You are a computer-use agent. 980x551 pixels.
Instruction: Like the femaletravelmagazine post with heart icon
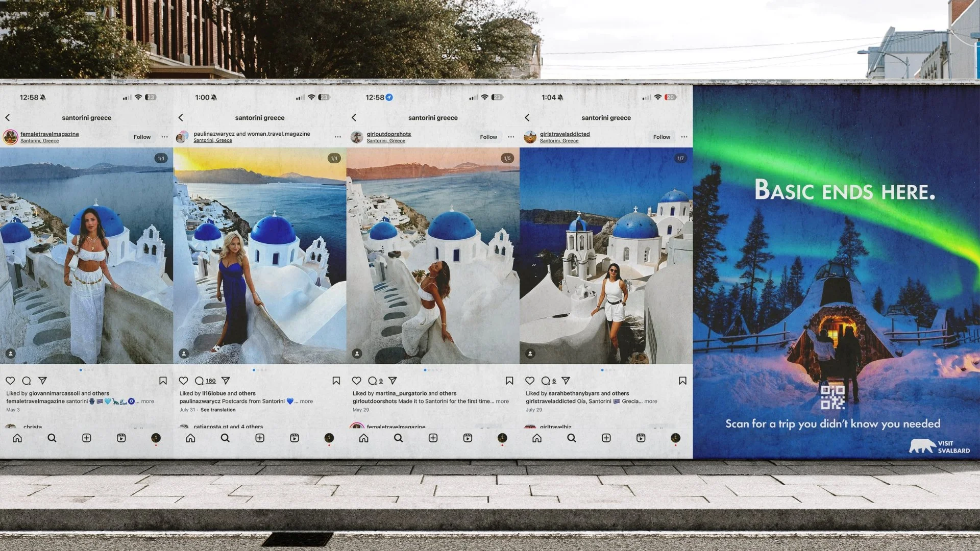click(10, 381)
